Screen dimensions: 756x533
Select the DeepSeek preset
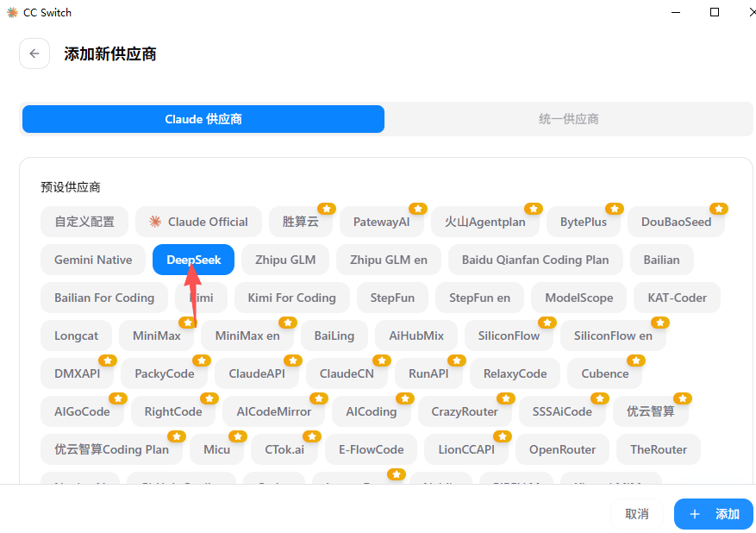point(193,260)
